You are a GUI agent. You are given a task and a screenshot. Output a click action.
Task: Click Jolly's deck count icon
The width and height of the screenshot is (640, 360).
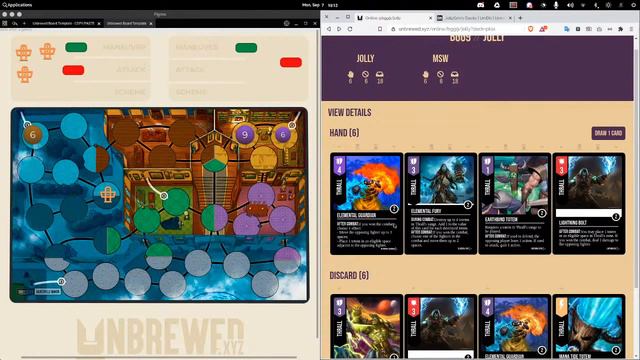coord(380,74)
